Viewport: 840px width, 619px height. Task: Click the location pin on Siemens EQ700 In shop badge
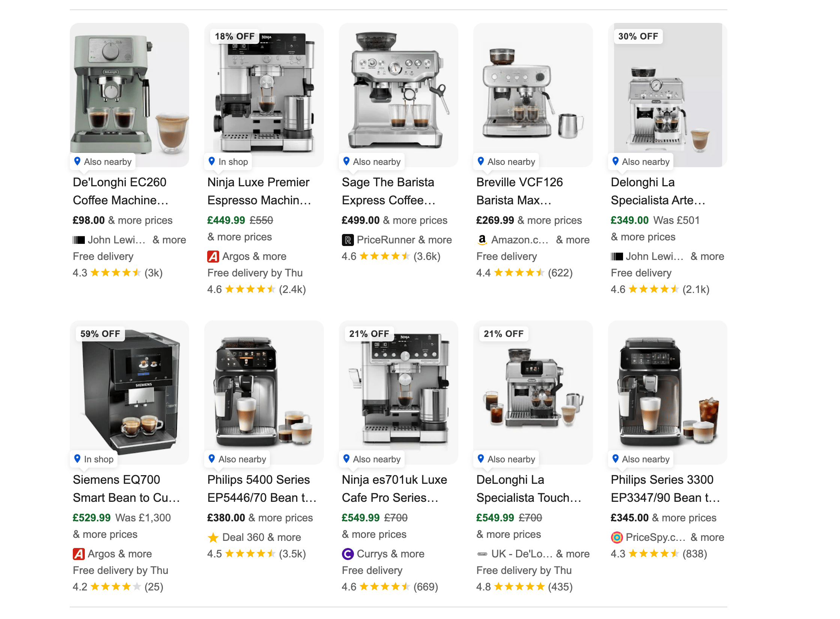77,459
